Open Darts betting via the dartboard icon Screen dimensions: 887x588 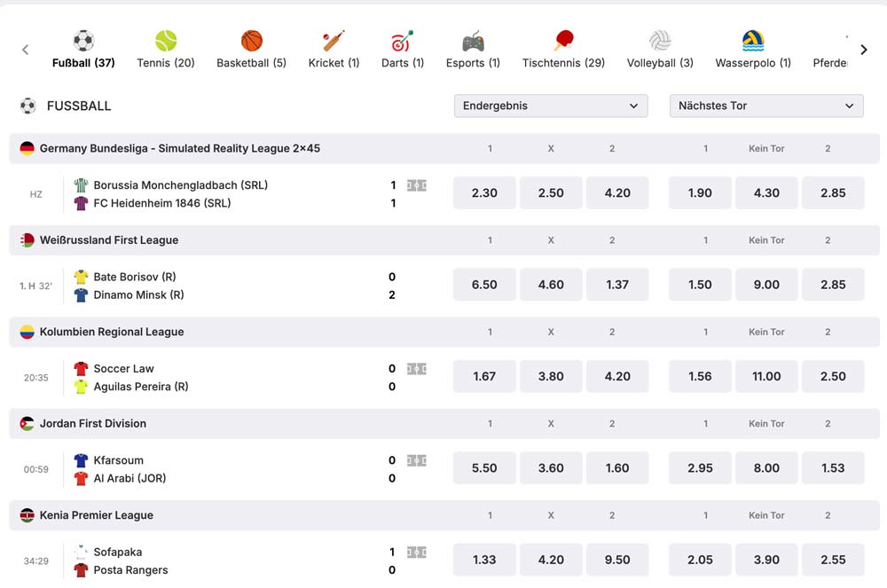click(x=402, y=40)
